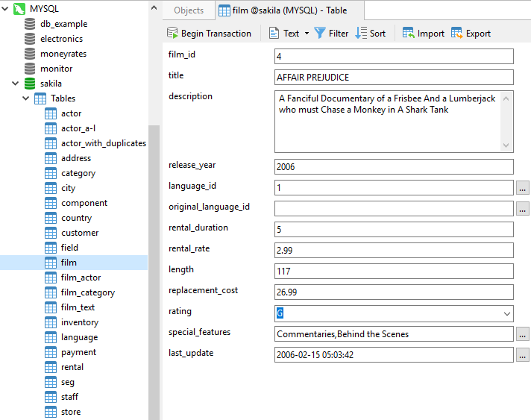The image size is (531, 420).
Task: Click the staff table icon
Action: 51,397
